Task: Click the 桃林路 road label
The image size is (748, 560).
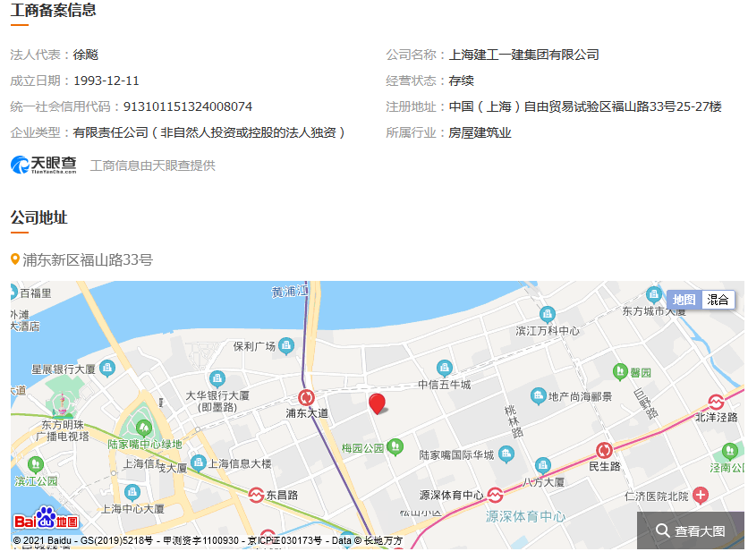Action: 514,421
